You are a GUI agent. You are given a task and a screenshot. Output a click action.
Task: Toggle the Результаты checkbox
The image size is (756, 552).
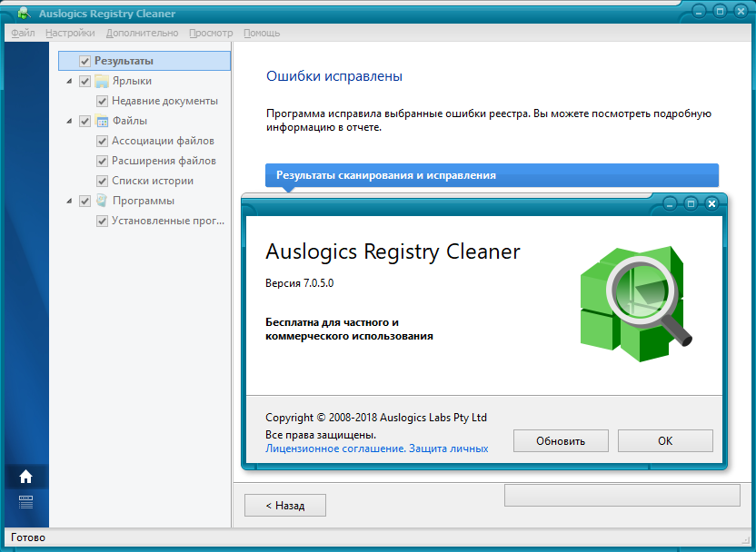pos(85,61)
